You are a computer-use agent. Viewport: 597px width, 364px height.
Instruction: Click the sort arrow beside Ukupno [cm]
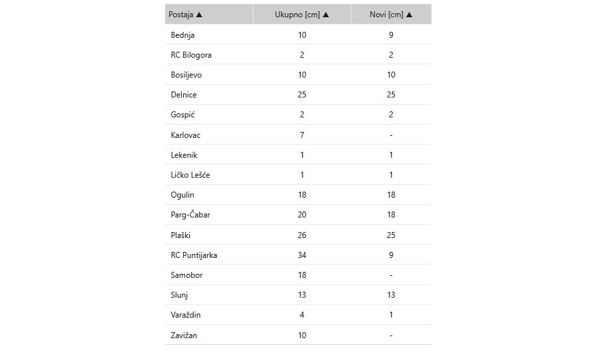pyautogui.click(x=326, y=15)
